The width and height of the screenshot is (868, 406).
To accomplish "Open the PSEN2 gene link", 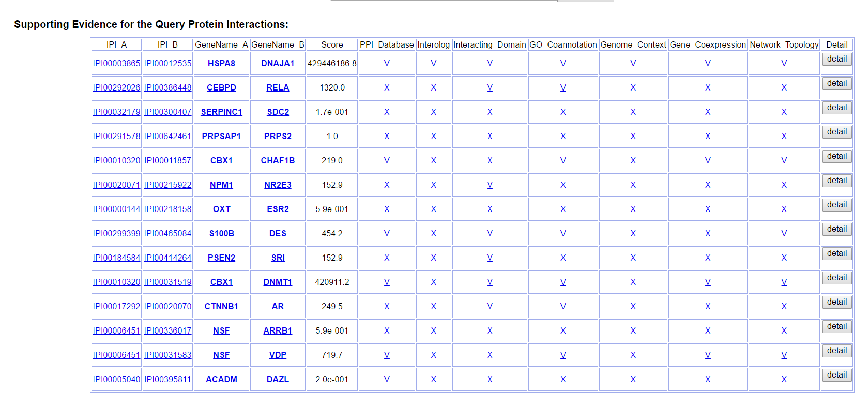I will 221,258.
